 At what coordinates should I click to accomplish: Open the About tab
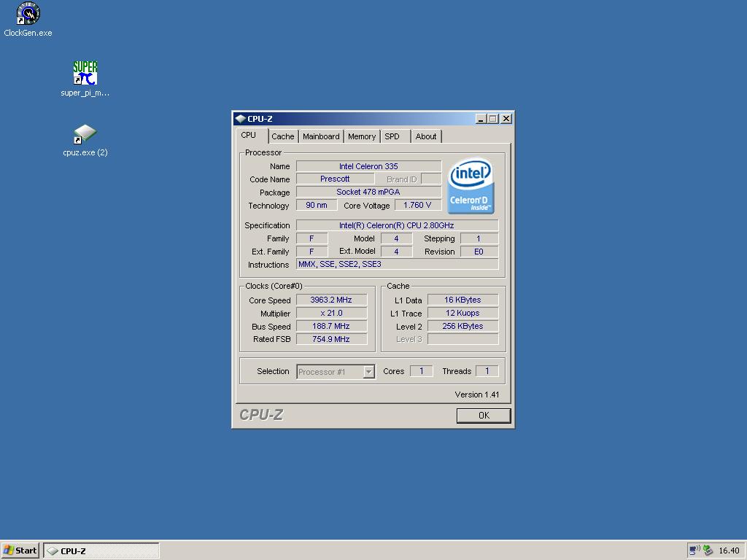point(426,136)
